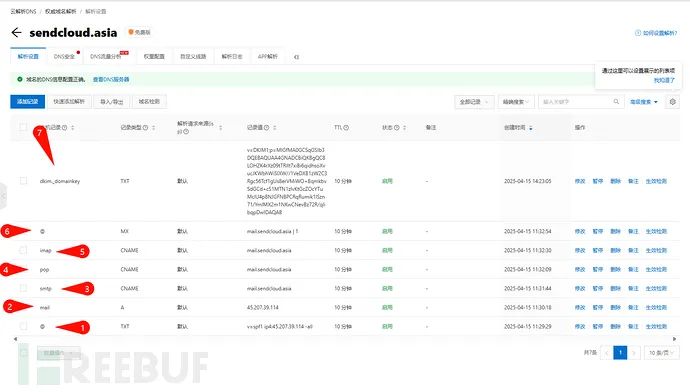
Task: Click 暂停 for the MX record row
Action: pyautogui.click(x=598, y=231)
